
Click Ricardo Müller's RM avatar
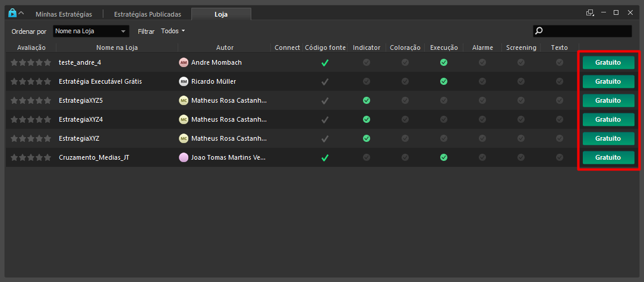[184, 81]
